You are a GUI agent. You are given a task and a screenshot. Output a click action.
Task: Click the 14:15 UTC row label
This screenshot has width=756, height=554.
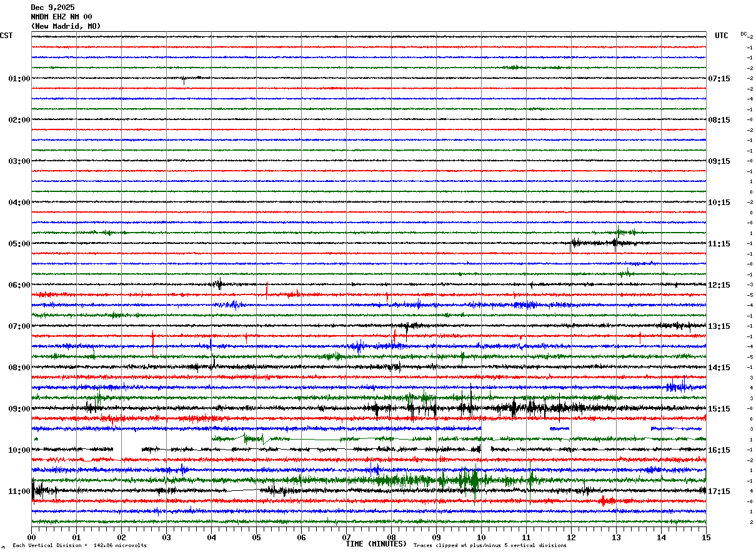click(x=719, y=368)
